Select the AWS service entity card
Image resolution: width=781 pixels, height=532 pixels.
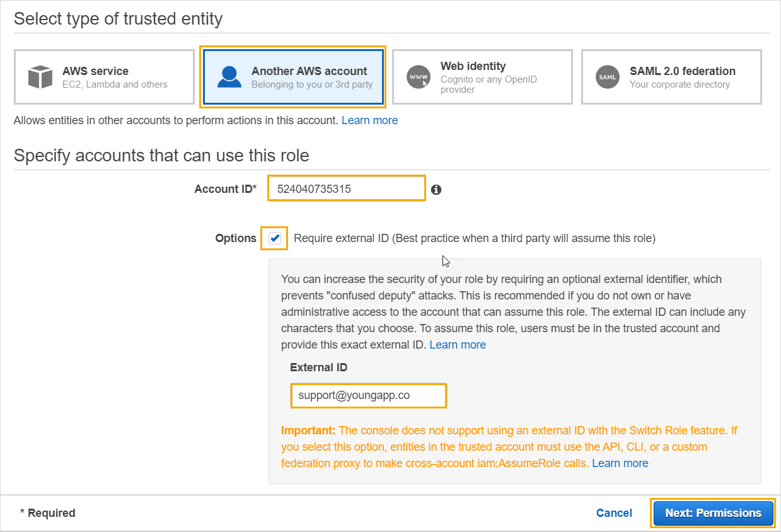click(104, 77)
